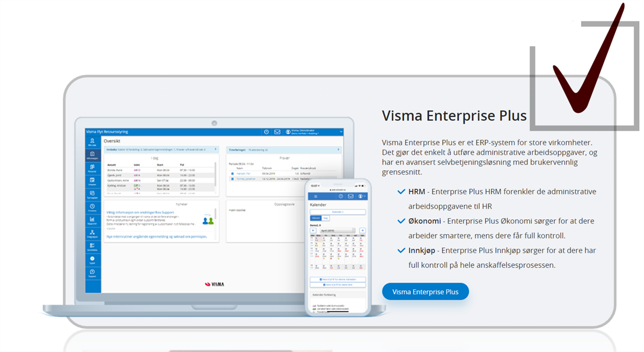Viewport: 644px width, 352px height.
Task: Expand the Innboks bar chevron
Action: (x=215, y=149)
